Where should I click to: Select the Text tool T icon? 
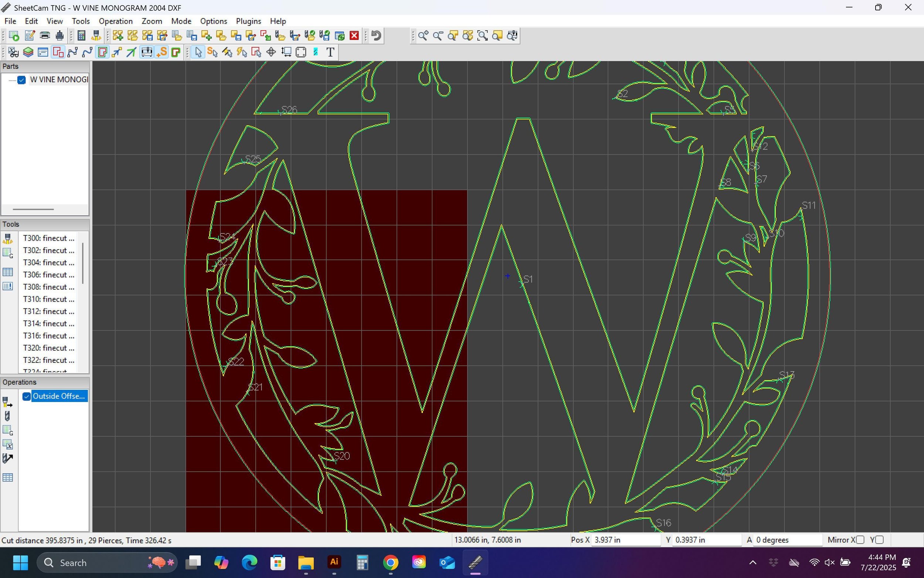click(330, 52)
